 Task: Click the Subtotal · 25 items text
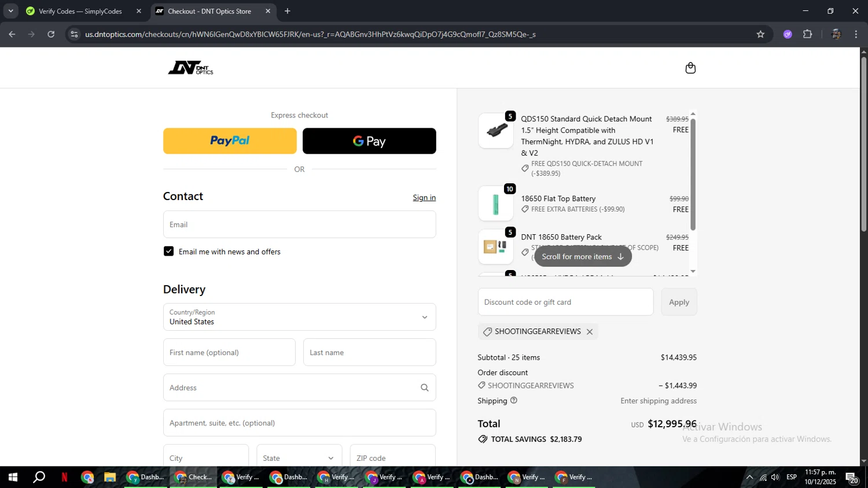coord(509,357)
